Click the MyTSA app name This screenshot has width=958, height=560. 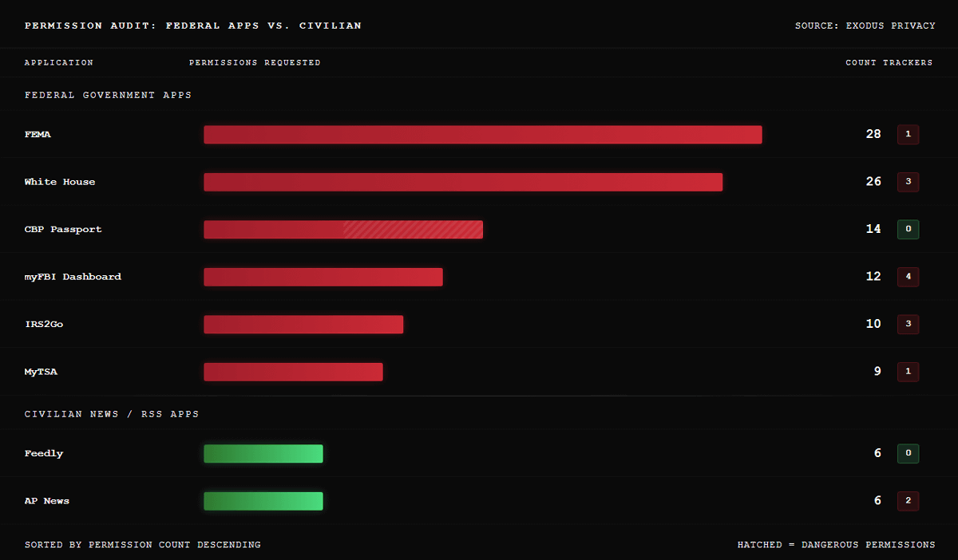click(41, 372)
